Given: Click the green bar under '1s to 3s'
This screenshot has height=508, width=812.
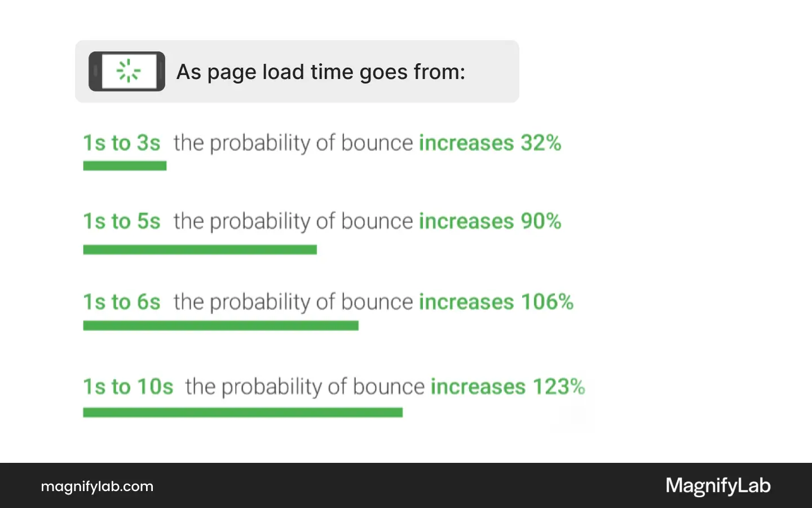Looking at the screenshot, I should (x=125, y=166).
